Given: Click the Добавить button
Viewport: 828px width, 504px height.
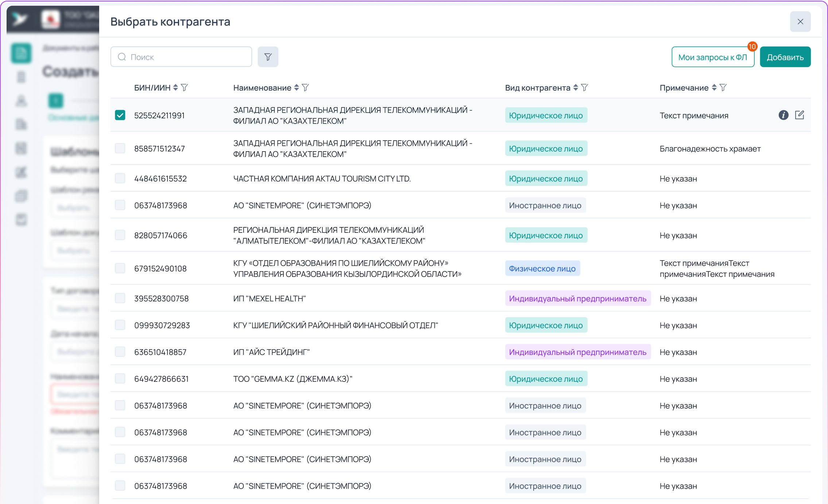Looking at the screenshot, I should 785,57.
